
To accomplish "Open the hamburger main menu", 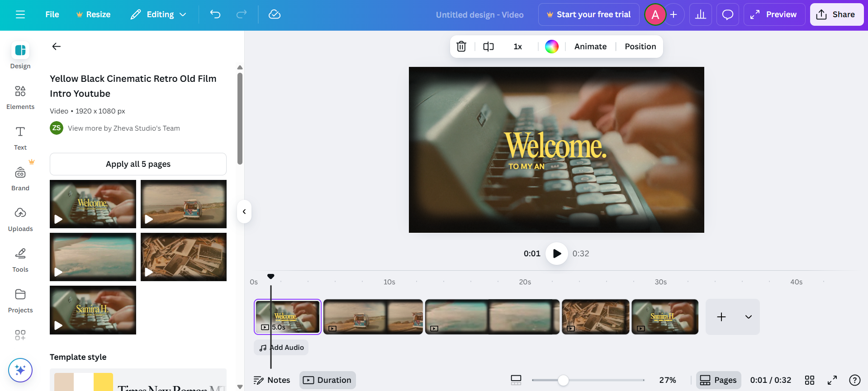I will pos(20,14).
